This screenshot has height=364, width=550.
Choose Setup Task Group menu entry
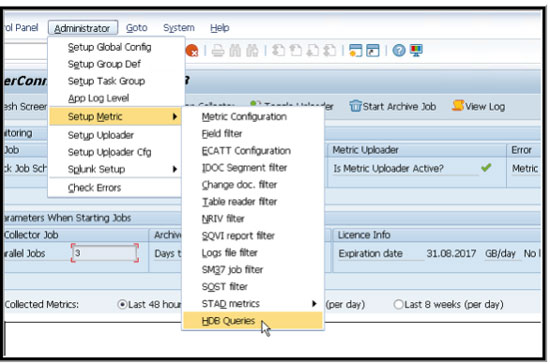(116, 81)
